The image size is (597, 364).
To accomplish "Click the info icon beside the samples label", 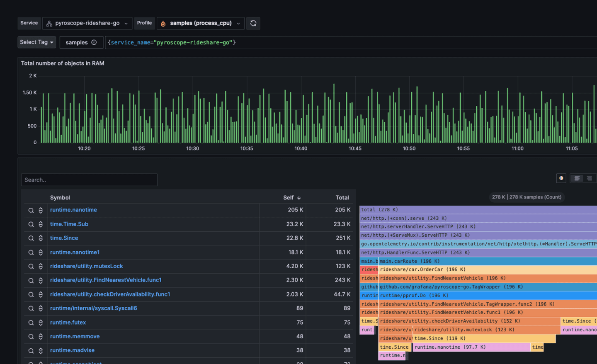I will click(x=94, y=42).
